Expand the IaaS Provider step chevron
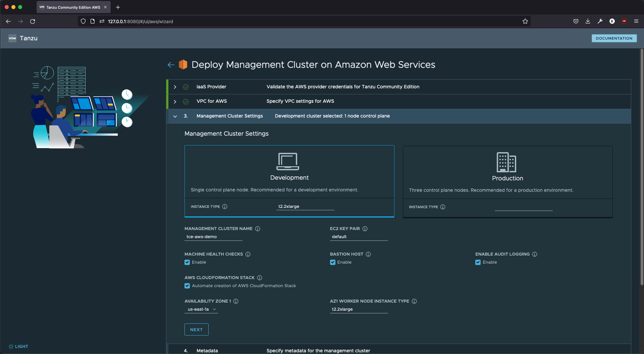The width and height of the screenshot is (644, 354). pos(175,87)
